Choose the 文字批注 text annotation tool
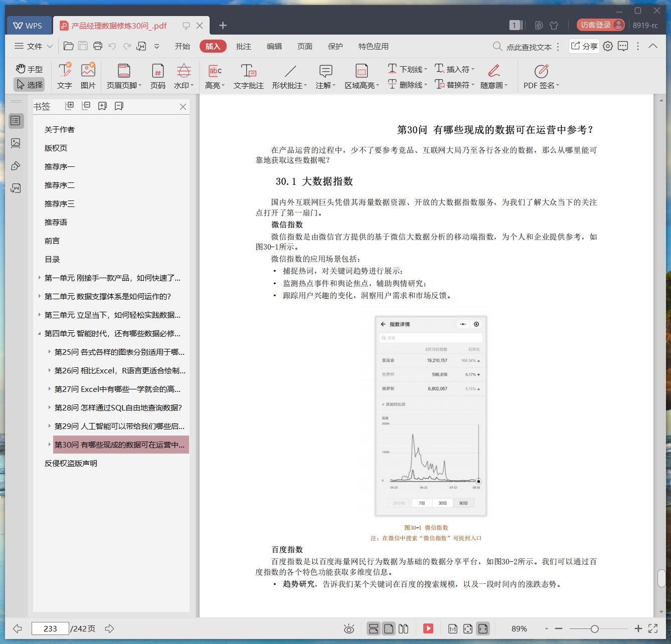The height and width of the screenshot is (644, 671). click(248, 76)
